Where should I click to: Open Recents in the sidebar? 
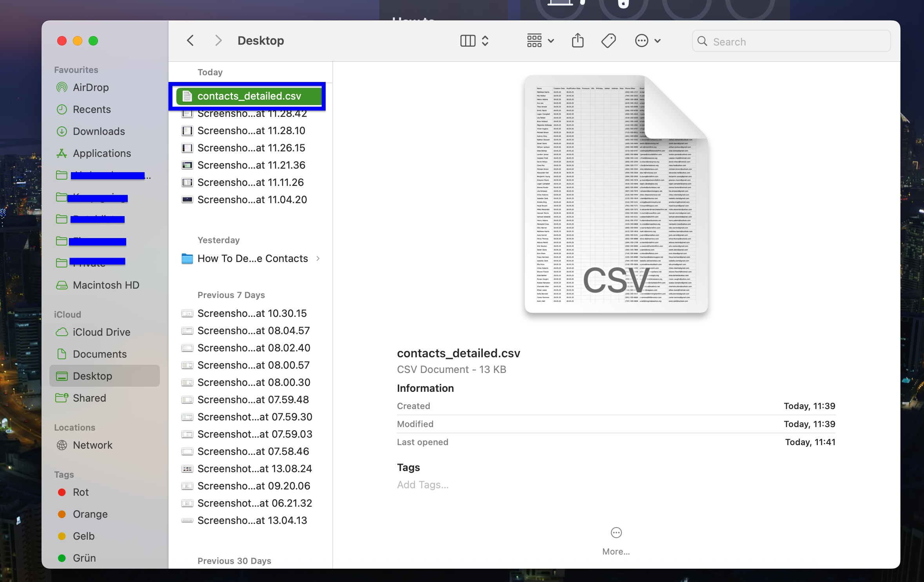(104, 109)
